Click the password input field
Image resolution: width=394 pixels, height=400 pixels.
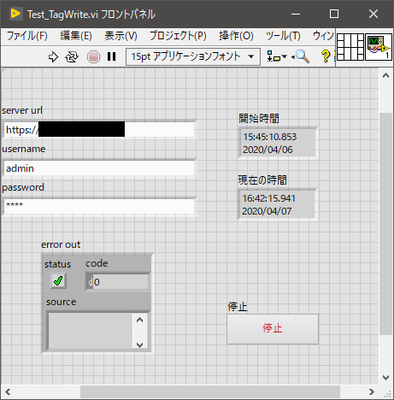(99, 206)
